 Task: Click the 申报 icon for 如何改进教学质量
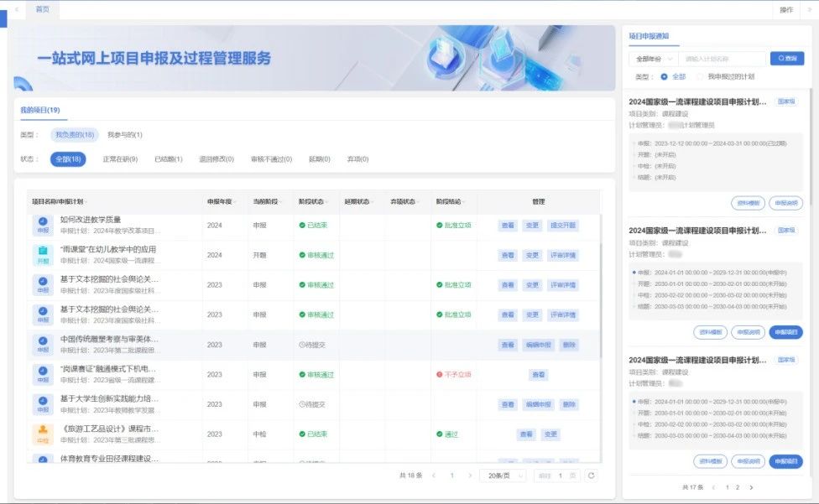coord(43,225)
